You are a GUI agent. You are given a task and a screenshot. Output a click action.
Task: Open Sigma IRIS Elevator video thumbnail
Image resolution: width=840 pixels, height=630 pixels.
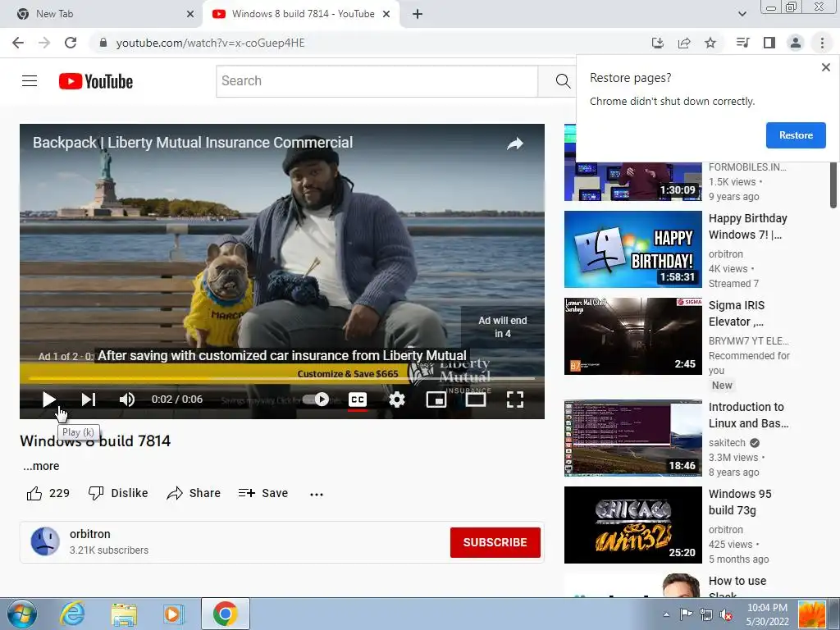pos(632,336)
